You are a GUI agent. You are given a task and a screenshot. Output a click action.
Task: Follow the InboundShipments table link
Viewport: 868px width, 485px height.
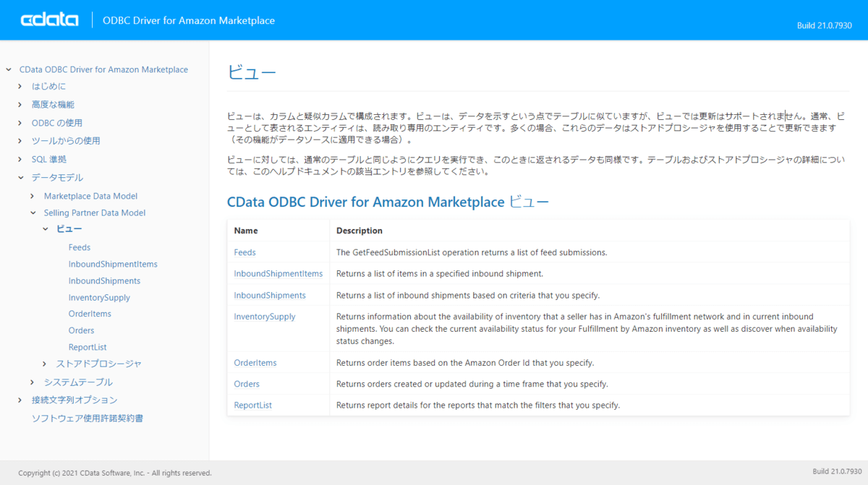click(x=270, y=296)
